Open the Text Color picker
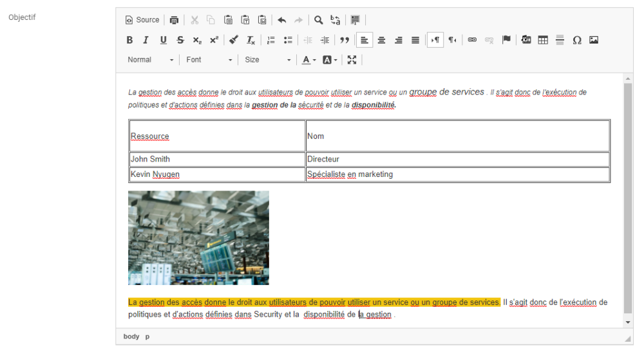Screen dimensions: 644x352 coord(309,60)
